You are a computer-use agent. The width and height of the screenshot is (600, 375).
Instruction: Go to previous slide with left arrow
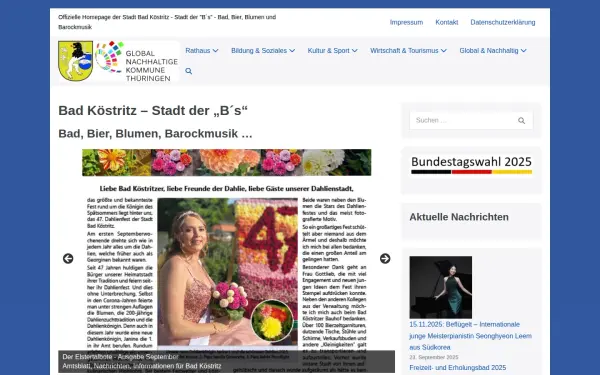(x=68, y=259)
